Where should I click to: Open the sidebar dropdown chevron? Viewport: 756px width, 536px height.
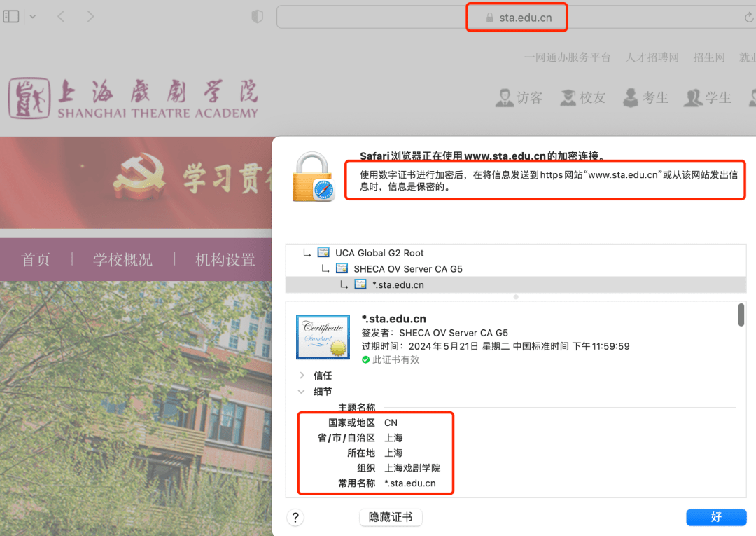(33, 17)
